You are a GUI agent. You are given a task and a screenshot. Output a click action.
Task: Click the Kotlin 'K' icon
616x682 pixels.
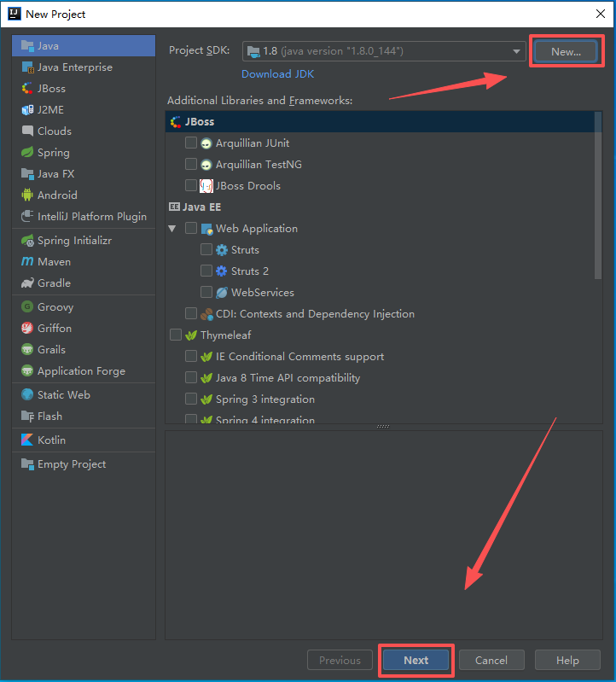tap(27, 440)
